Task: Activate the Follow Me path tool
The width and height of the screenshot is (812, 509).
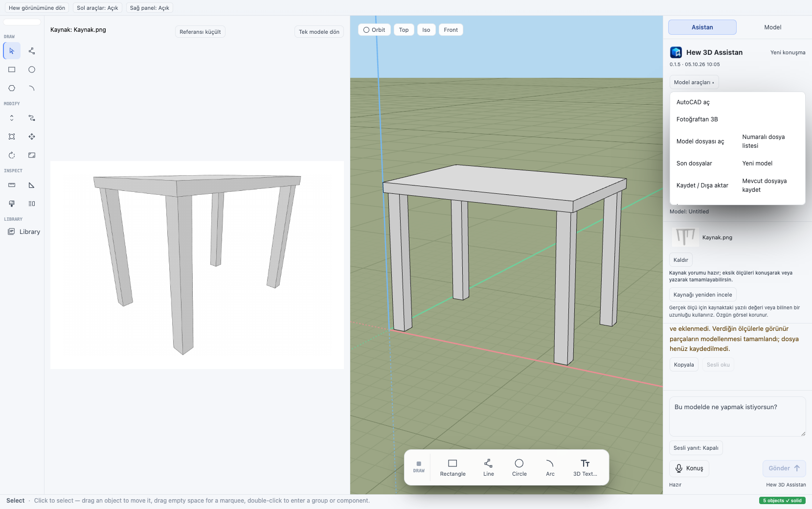Action: [x=32, y=118]
